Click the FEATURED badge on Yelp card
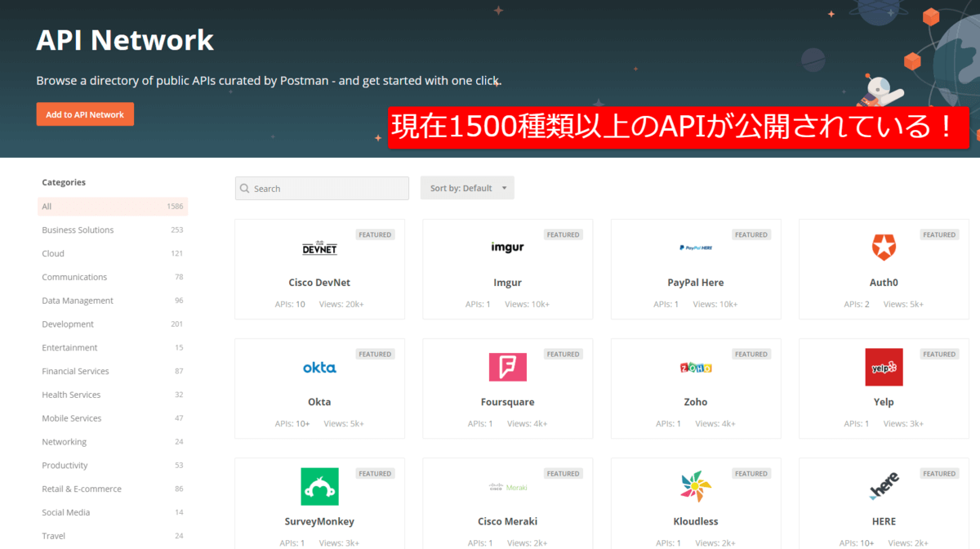This screenshot has height=549, width=980. click(939, 355)
